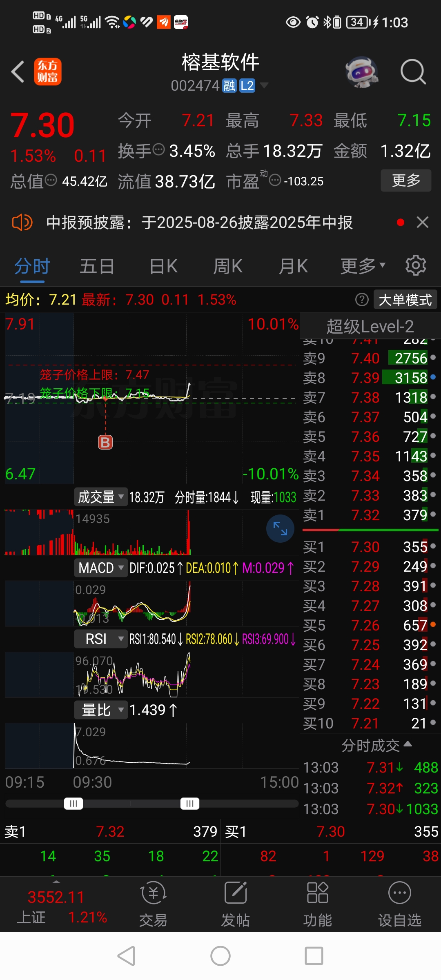The height and width of the screenshot is (980, 441).
Task: Tap the fullscreen expand chart icon
Action: tap(280, 528)
